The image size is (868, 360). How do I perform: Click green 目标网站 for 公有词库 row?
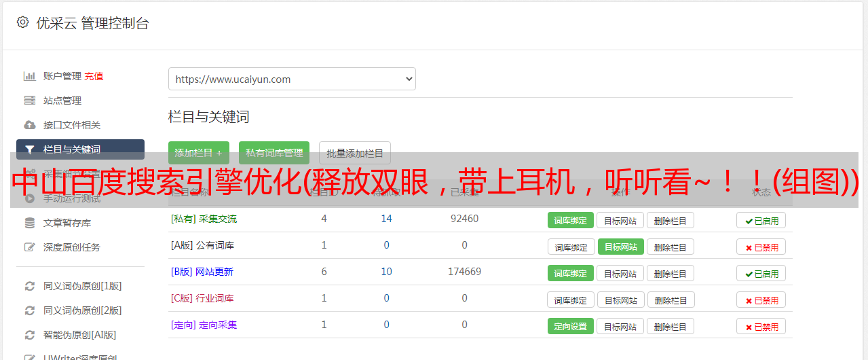621,247
